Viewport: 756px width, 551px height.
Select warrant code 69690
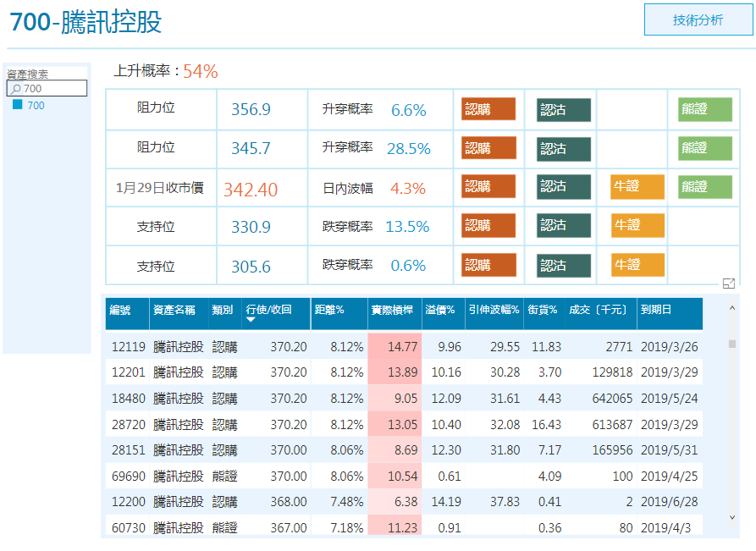pyautogui.click(x=128, y=477)
